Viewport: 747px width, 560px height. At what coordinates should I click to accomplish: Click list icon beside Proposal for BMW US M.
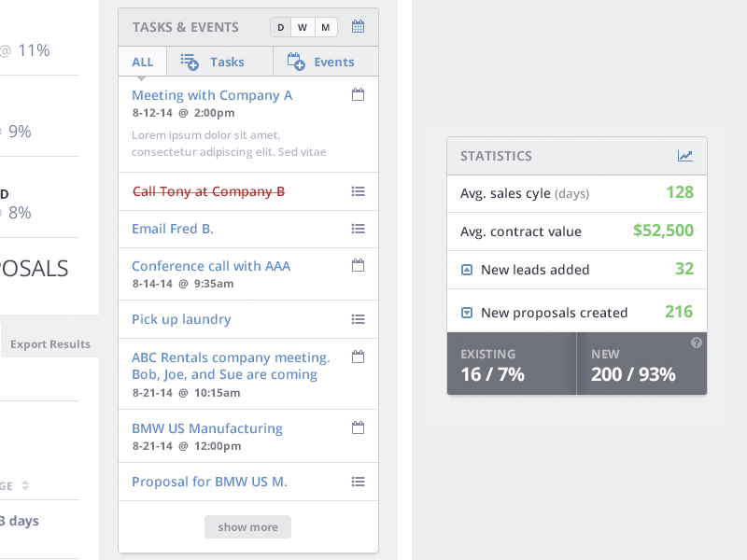click(358, 482)
